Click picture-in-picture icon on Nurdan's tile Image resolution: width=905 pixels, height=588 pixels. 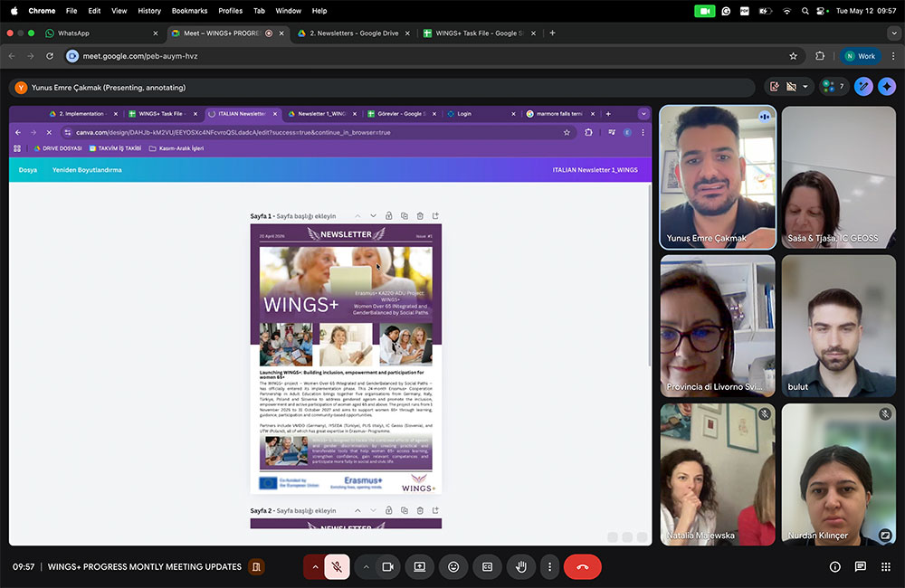click(885, 535)
